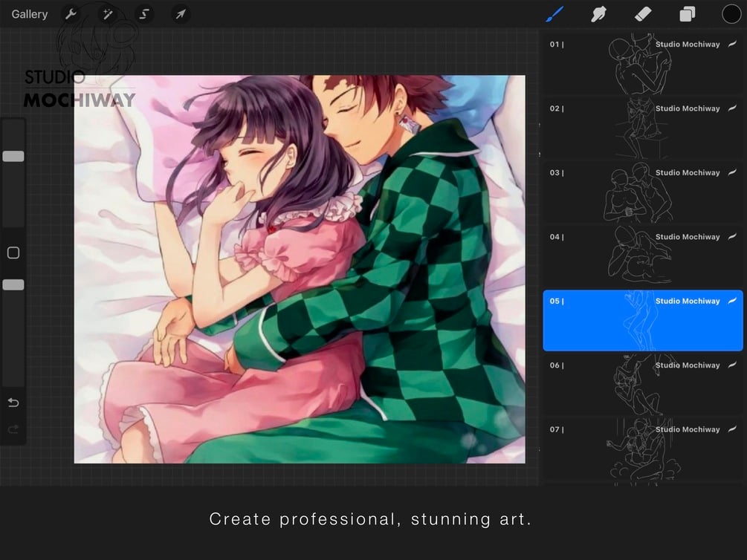Tap the anime artwork canvas
747x560 pixels.
coord(300,269)
